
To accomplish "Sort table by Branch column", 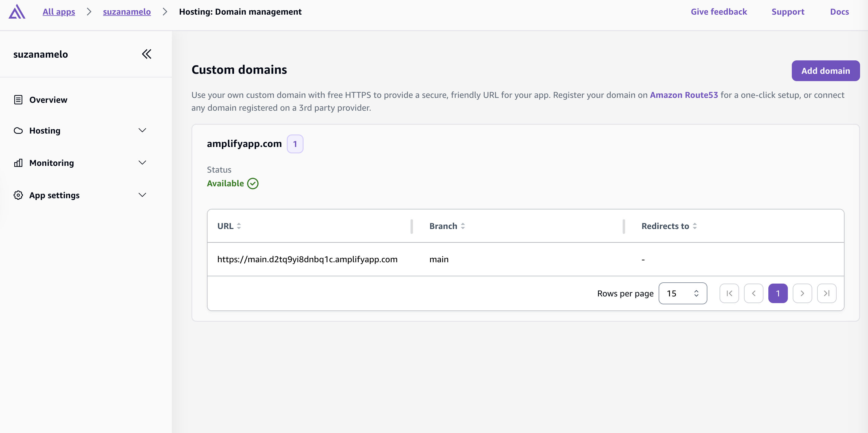I will click(x=463, y=226).
